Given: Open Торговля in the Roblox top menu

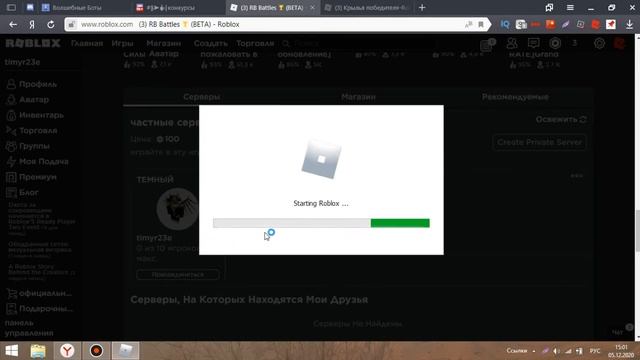Looking at the screenshot, I should 255,43.
